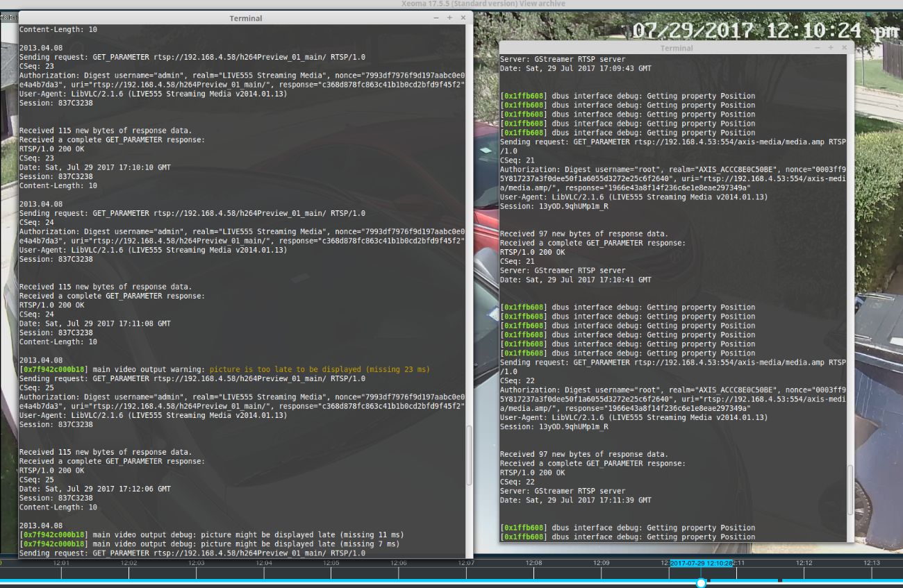Click the 17:12:06 GMT date line in left Terminal
903x588 pixels.
(95, 489)
